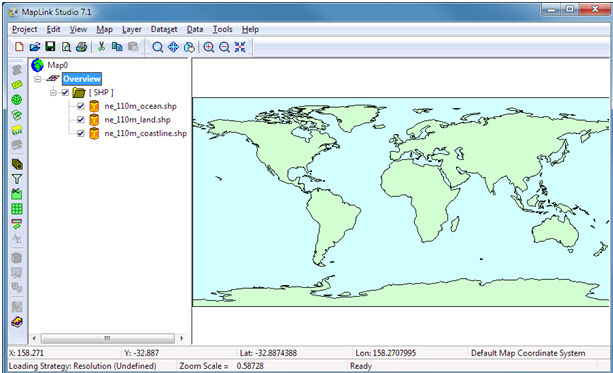Open a project with the folder icon

point(35,47)
